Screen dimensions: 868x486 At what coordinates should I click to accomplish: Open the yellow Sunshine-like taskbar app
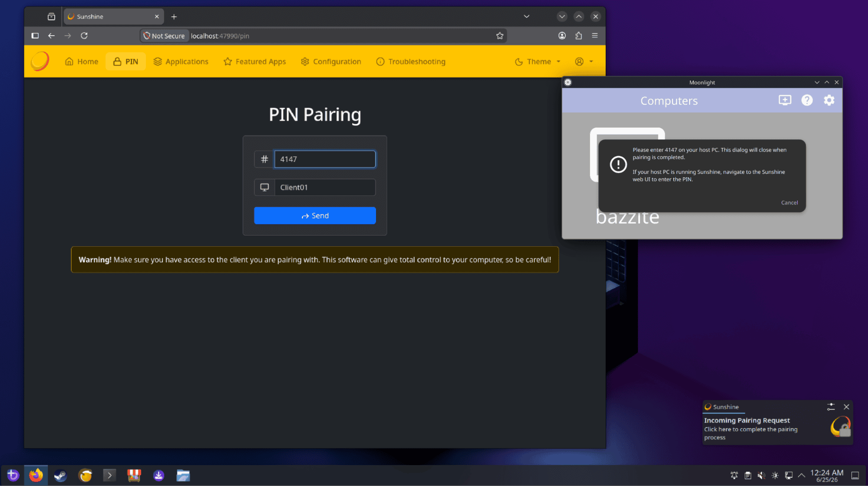[x=86, y=476]
